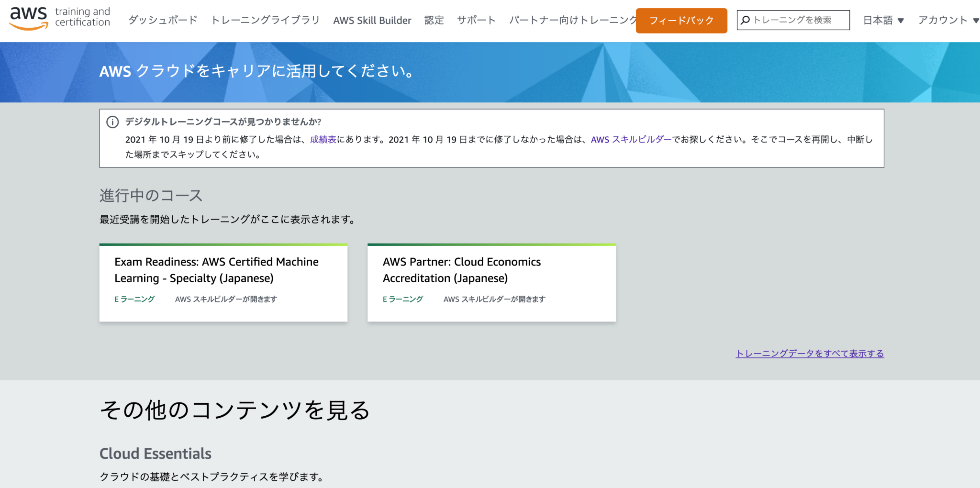The height and width of the screenshot is (488, 980).
Task: Open パートナー向けトレーニング nav item
Action: point(572,20)
